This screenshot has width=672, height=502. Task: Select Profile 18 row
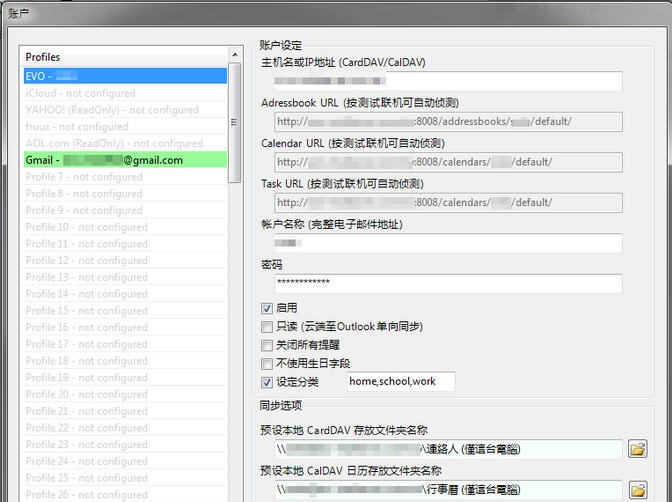(x=125, y=361)
